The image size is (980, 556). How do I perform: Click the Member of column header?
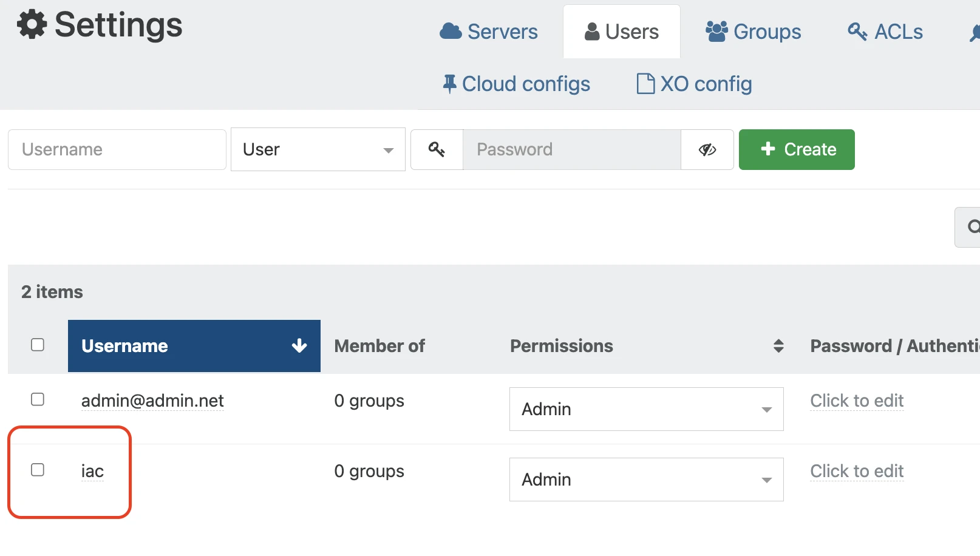pyautogui.click(x=379, y=346)
